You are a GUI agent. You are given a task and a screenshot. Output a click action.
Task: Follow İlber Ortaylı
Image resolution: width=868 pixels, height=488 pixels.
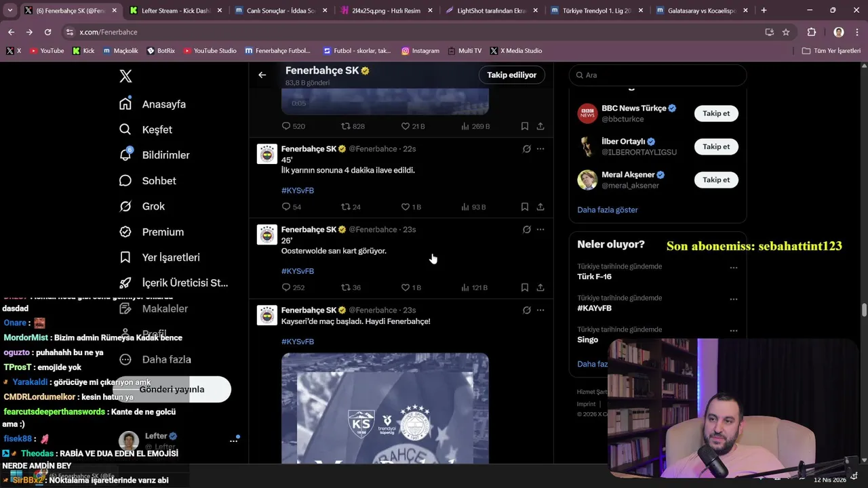(716, 146)
